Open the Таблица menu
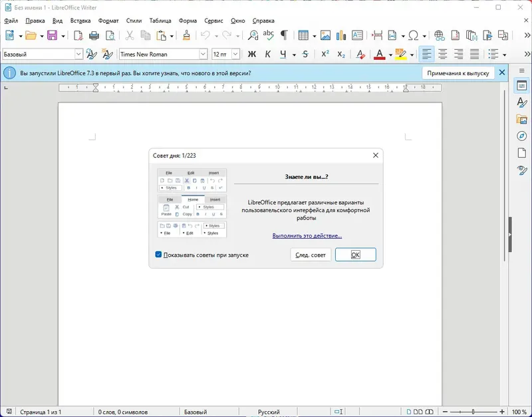532x417 pixels. 160,21
